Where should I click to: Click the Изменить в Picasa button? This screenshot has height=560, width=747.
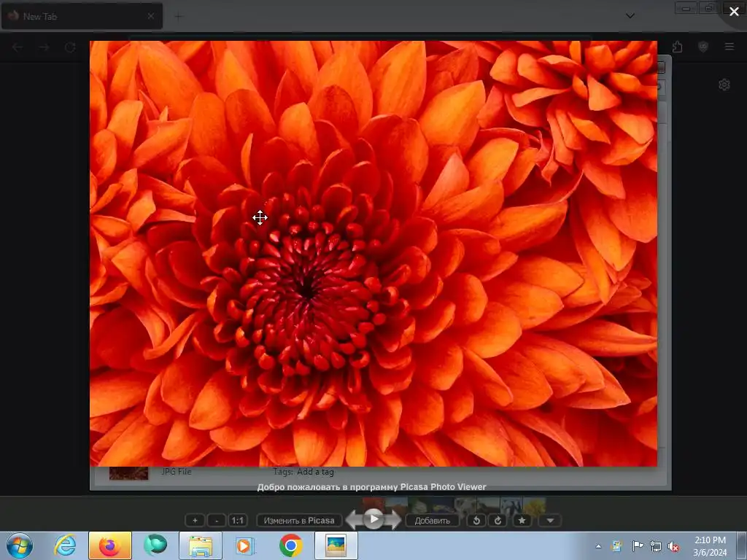tap(299, 521)
